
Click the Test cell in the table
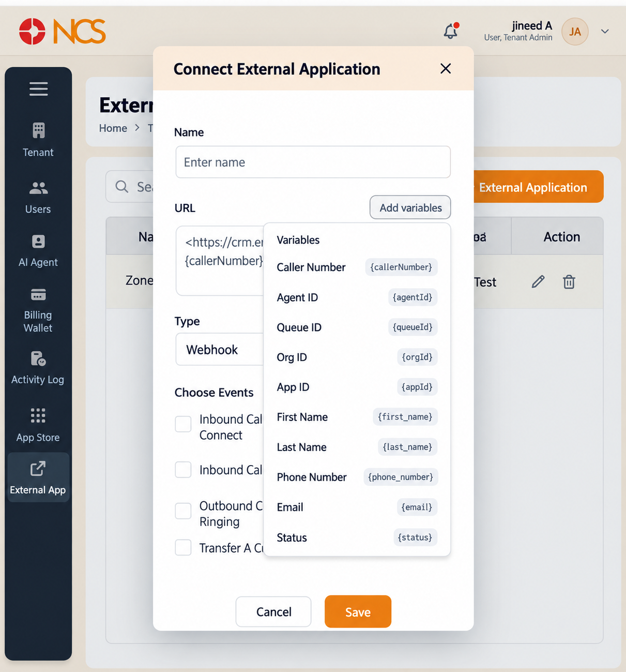485,282
